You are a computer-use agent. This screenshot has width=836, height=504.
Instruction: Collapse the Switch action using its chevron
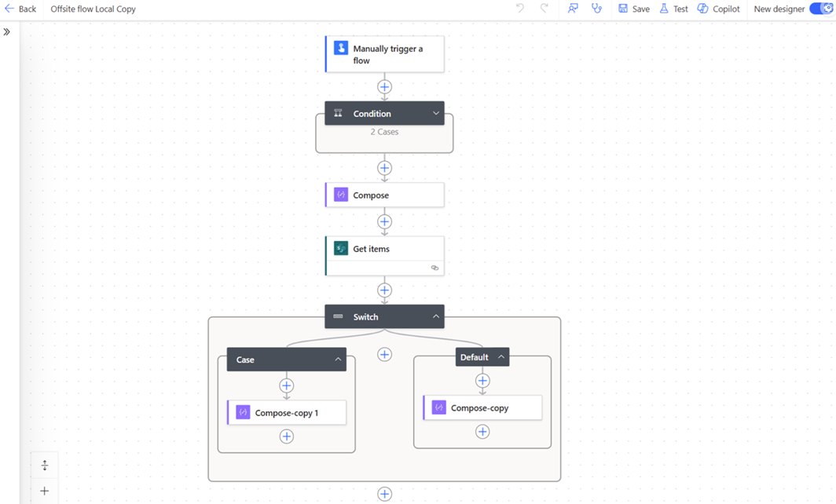[434, 316]
